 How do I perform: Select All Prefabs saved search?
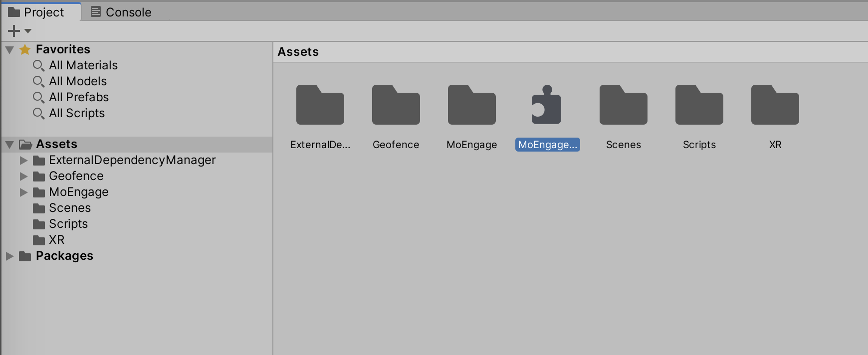tap(79, 97)
